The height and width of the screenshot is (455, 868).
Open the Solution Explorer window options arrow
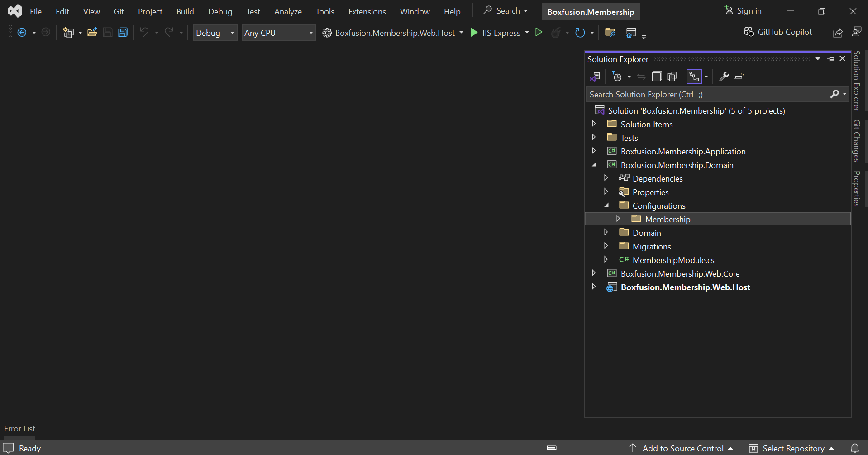click(818, 59)
